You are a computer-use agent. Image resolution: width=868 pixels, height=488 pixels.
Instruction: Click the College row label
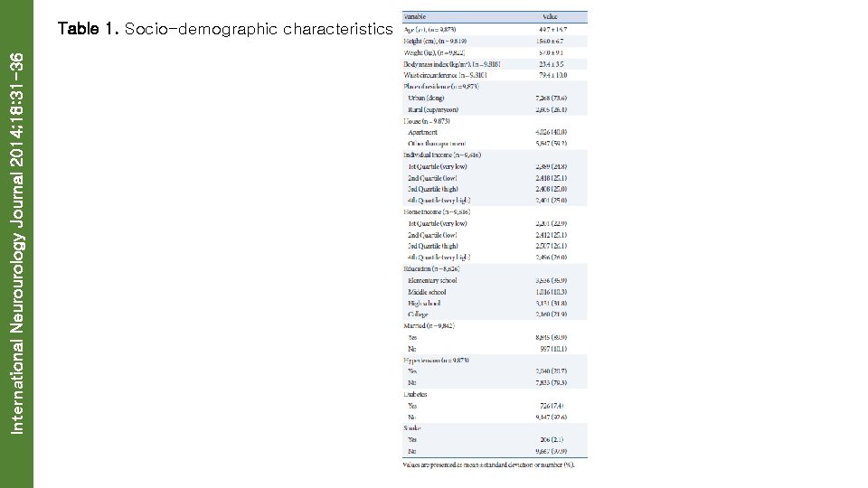click(x=420, y=314)
